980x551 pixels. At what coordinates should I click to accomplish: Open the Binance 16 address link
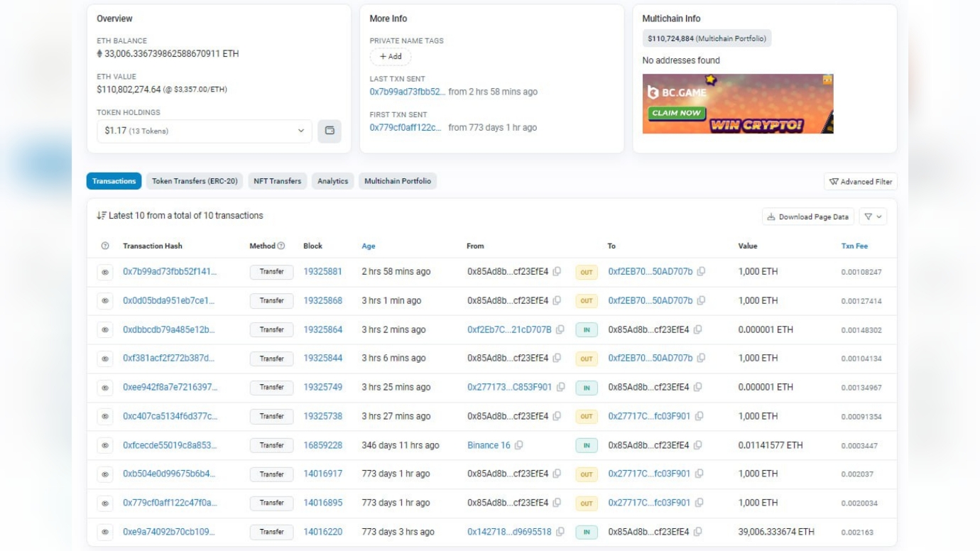tap(489, 445)
